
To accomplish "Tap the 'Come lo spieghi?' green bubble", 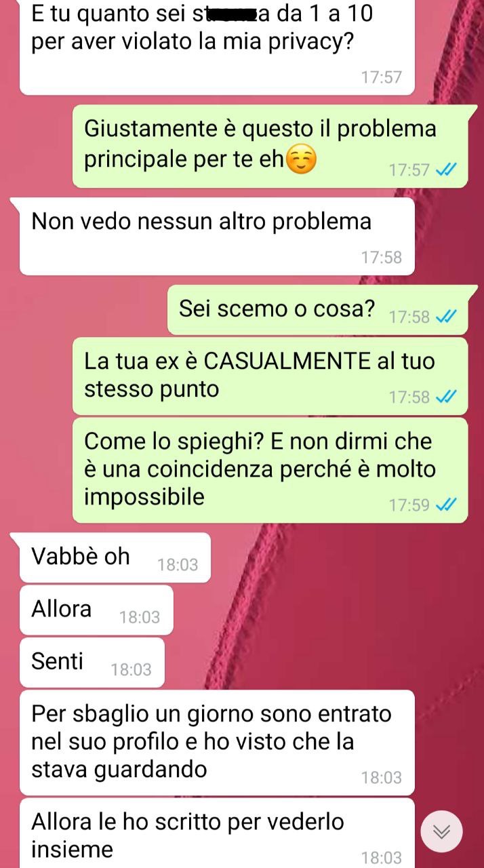I will (x=270, y=470).
